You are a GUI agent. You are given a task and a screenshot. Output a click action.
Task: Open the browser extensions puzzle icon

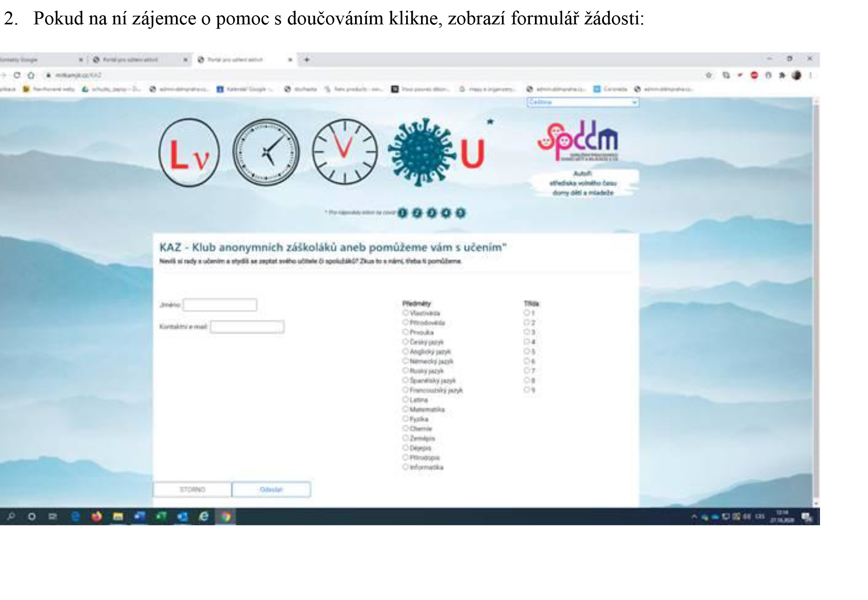(x=782, y=75)
